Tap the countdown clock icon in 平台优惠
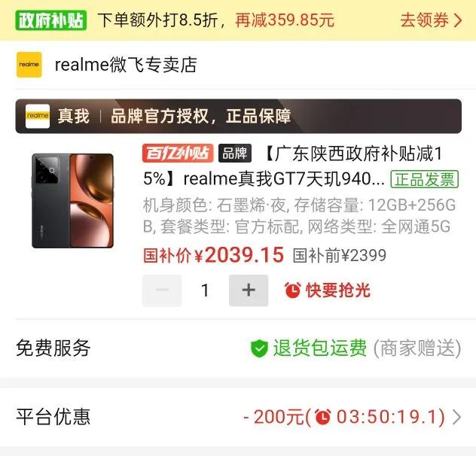 click(x=322, y=417)
